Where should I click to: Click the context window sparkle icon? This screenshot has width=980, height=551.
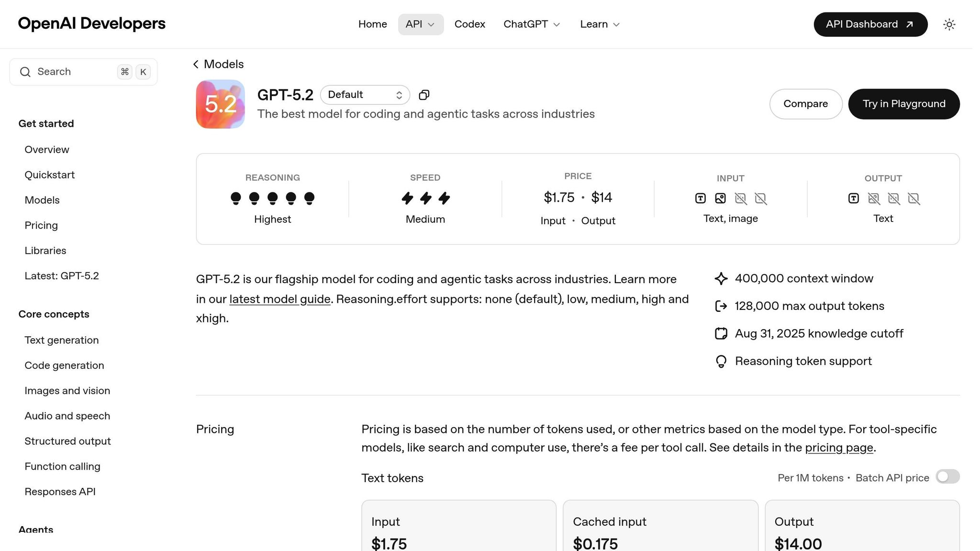coord(721,279)
